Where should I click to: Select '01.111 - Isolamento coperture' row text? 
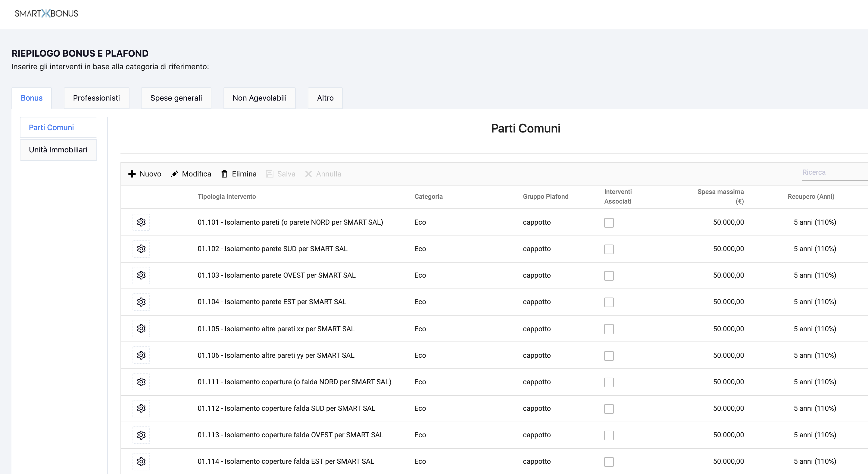tap(294, 382)
